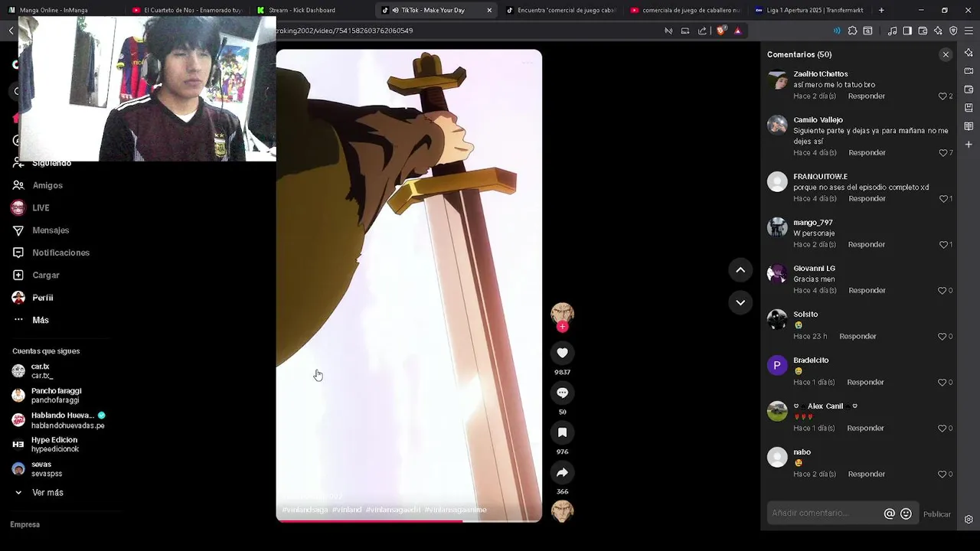Viewport: 980px width, 551px height.
Task: Expand Más options in sidebar
Action: coord(41,320)
